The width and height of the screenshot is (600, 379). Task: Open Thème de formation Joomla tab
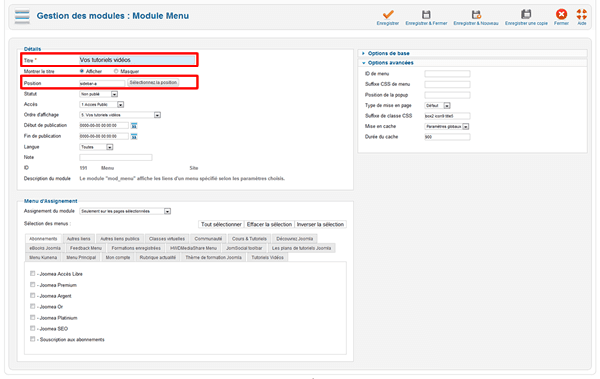[214, 257]
